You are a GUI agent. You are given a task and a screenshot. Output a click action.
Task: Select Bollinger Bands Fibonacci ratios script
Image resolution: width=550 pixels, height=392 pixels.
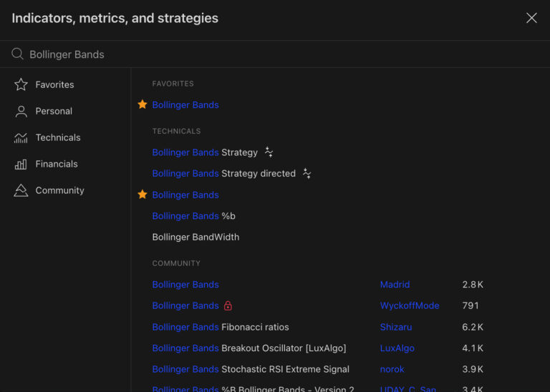click(x=221, y=327)
